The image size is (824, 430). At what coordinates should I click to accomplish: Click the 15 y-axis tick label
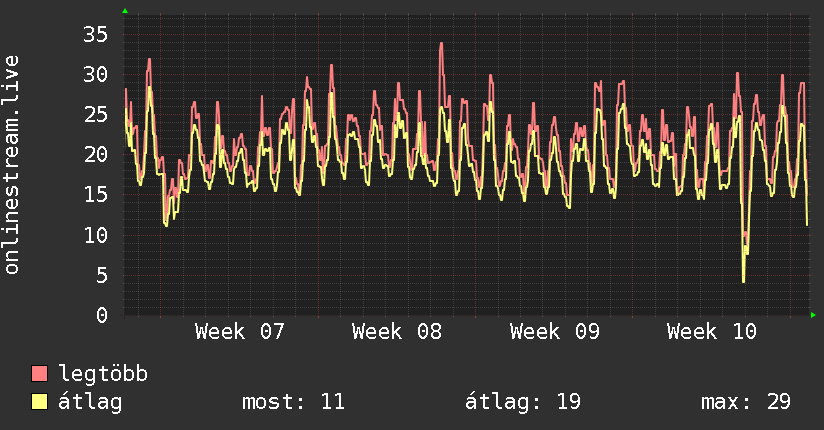click(x=96, y=195)
